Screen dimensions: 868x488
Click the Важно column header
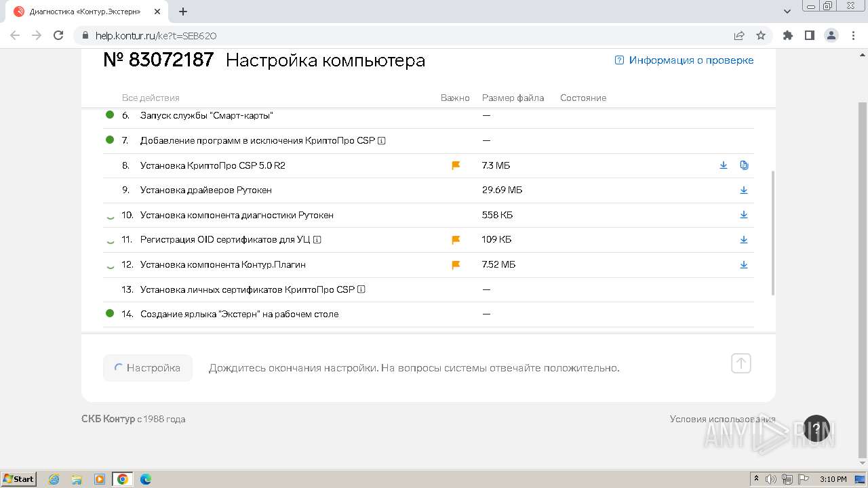455,98
